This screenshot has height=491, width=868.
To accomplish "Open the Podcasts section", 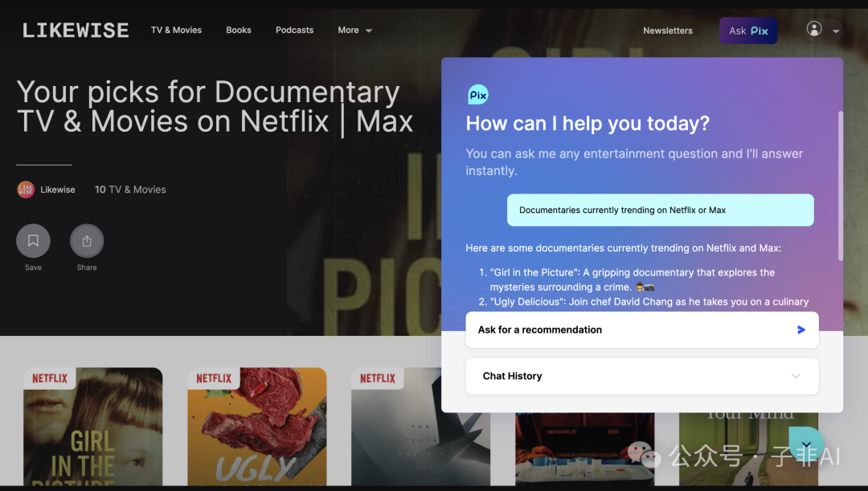I will 294,30.
